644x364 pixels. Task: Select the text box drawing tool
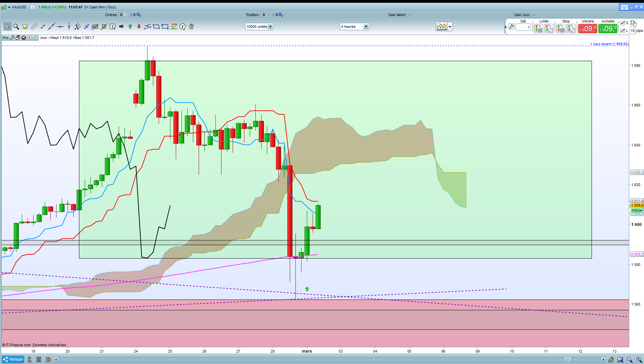pos(113,27)
